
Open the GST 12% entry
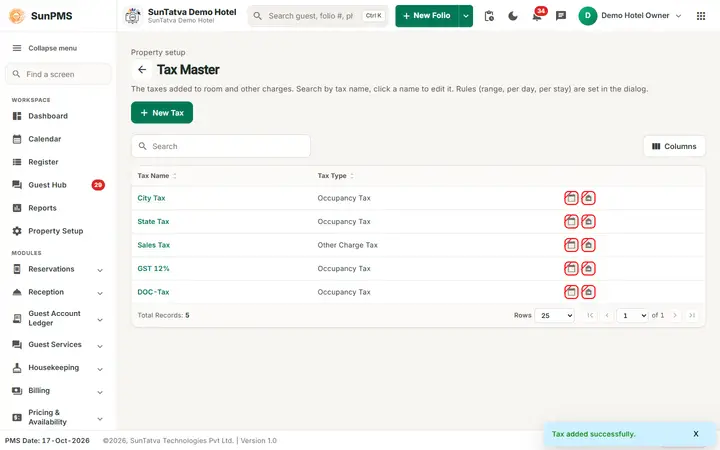click(x=153, y=269)
